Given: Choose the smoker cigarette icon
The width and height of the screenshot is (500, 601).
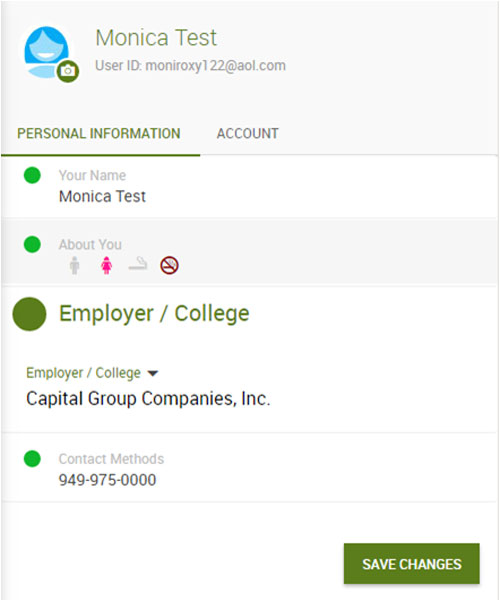Looking at the screenshot, I should (138, 264).
